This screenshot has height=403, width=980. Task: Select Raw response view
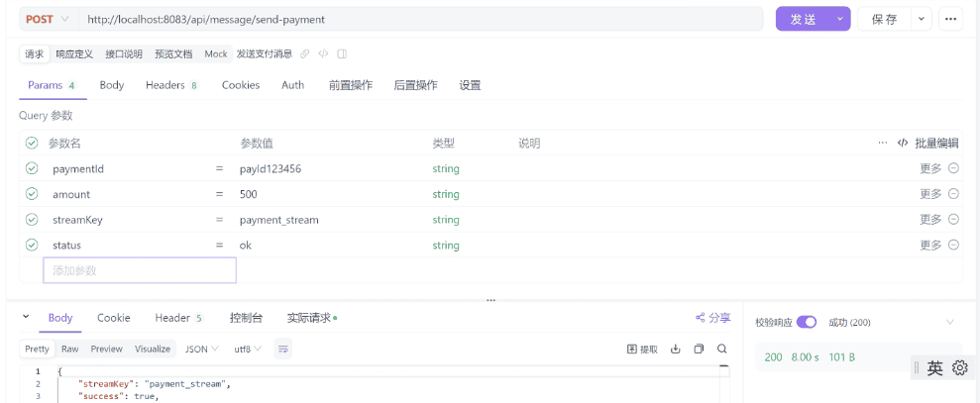click(70, 349)
